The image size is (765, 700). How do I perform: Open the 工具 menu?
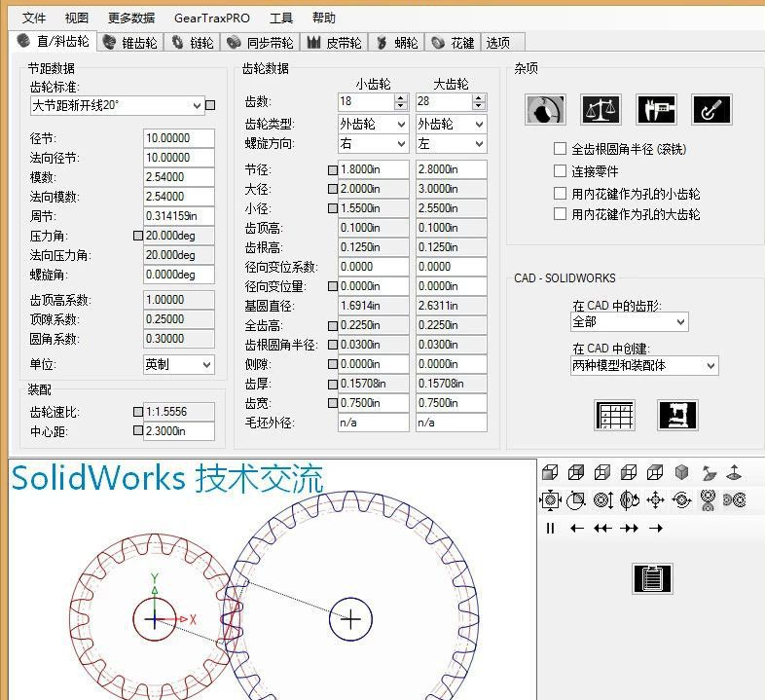280,18
